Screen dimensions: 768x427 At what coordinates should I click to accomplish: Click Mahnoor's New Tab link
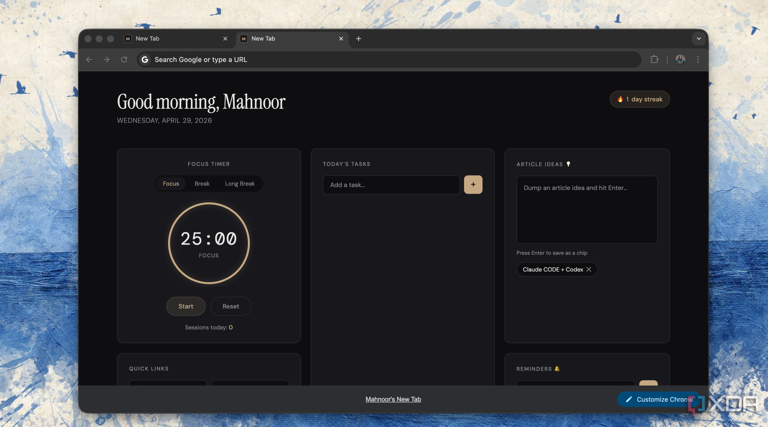tap(393, 399)
